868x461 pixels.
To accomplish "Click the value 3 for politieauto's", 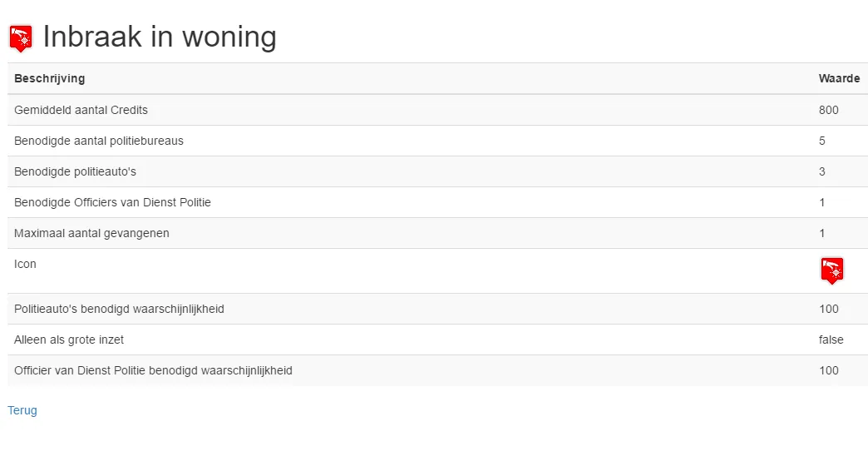I will pos(822,171).
